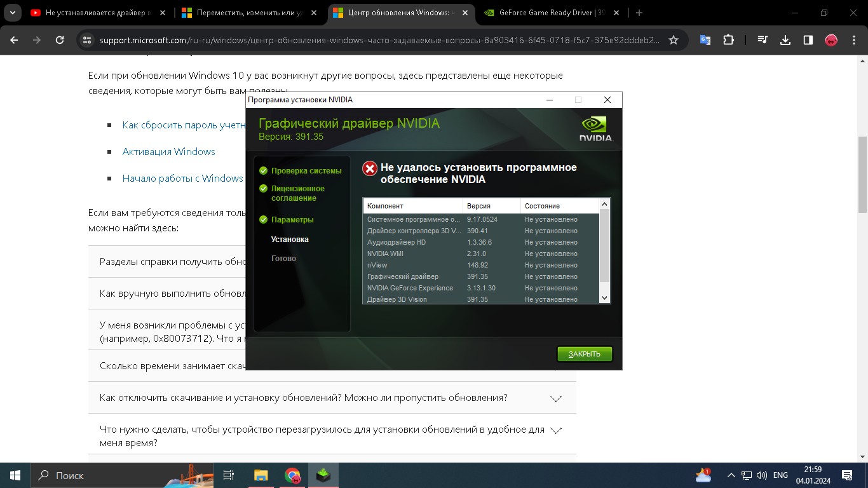Screen dimensions: 868x488
Task: Open the Windows Start menu
Action: point(15,475)
